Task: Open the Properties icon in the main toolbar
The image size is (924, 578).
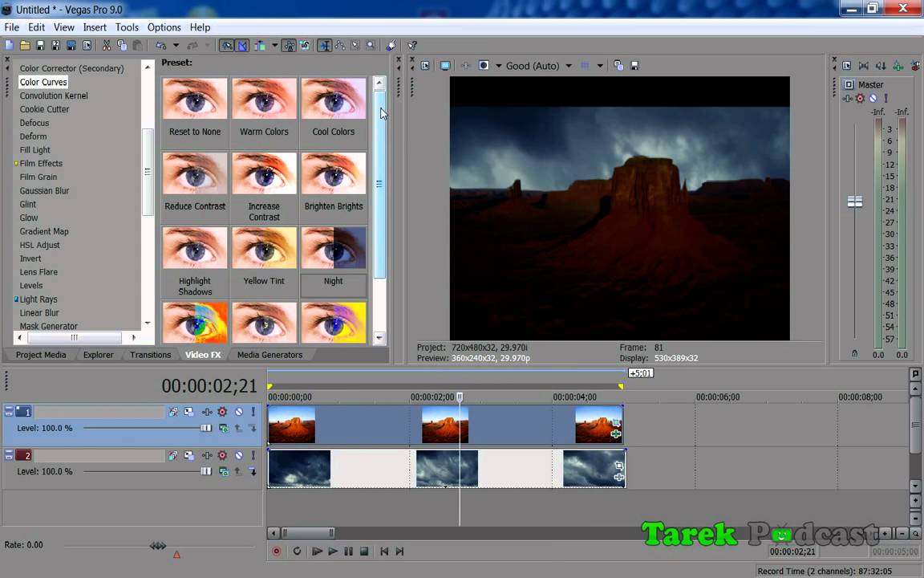Action: pyautogui.click(x=87, y=46)
